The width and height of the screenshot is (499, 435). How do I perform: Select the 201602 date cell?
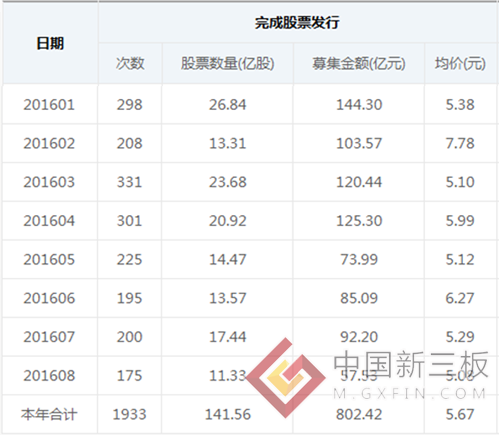coord(49,143)
